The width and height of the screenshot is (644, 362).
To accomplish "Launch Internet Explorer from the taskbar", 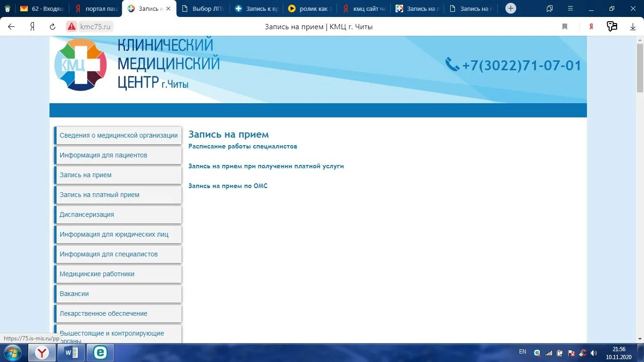I will click(100, 352).
